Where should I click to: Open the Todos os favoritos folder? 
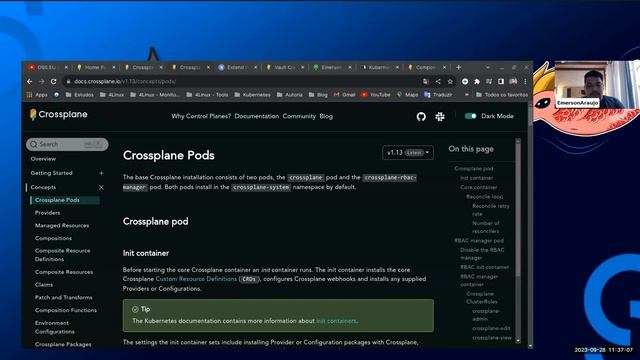click(502, 95)
